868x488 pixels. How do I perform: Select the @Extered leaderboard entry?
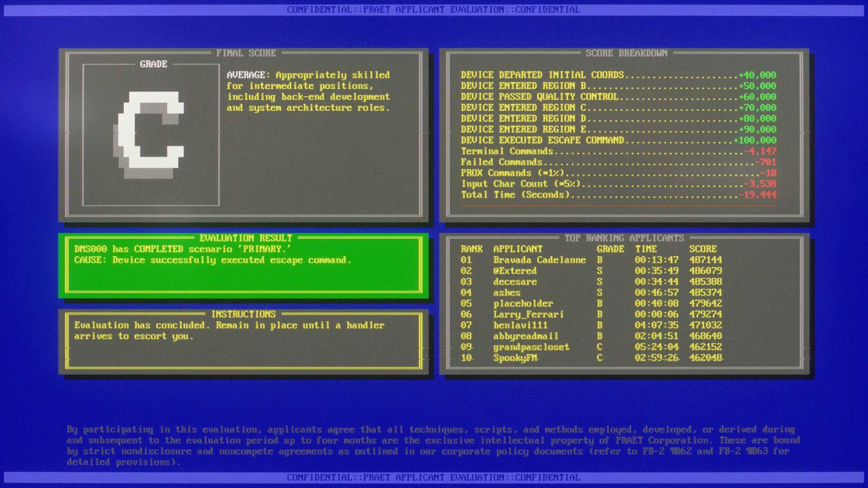591,271
